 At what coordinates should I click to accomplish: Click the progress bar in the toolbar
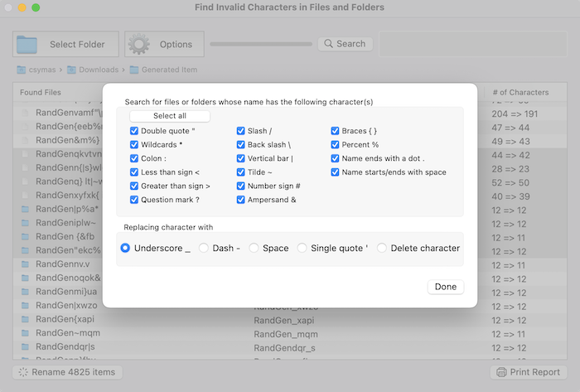point(260,44)
